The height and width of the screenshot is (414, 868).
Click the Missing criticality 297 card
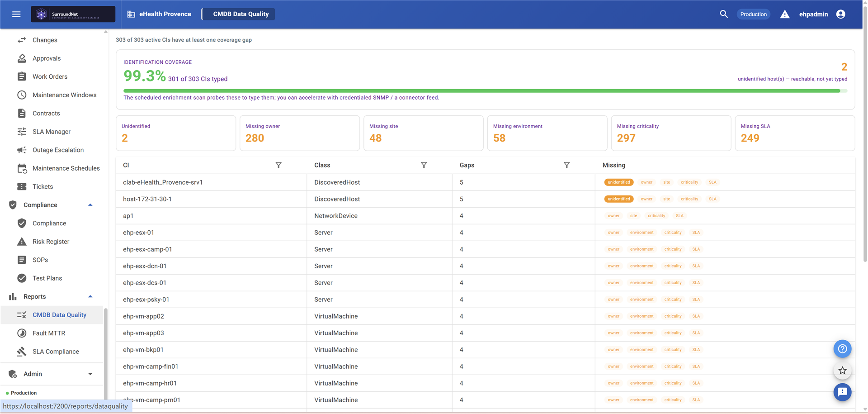pos(671,133)
